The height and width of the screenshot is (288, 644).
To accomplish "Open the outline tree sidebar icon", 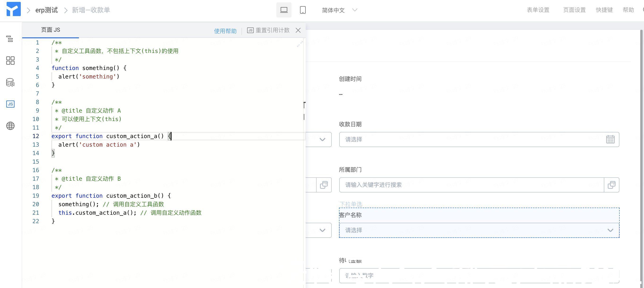I will 10,39.
